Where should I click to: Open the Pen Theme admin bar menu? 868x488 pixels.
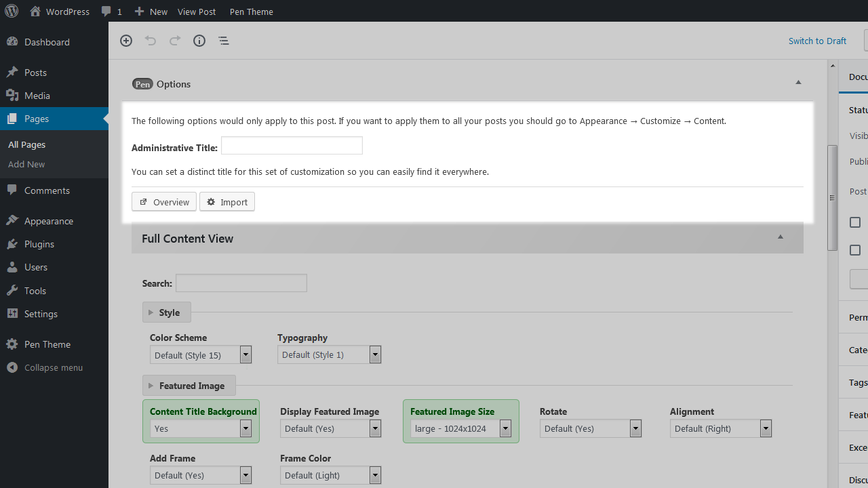tap(251, 12)
